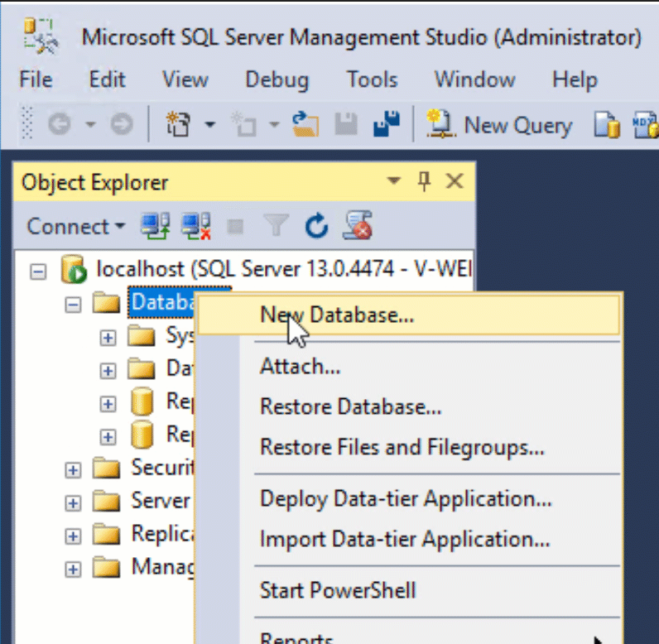Choose New Database from context menu
659x644 pixels.
click(337, 315)
